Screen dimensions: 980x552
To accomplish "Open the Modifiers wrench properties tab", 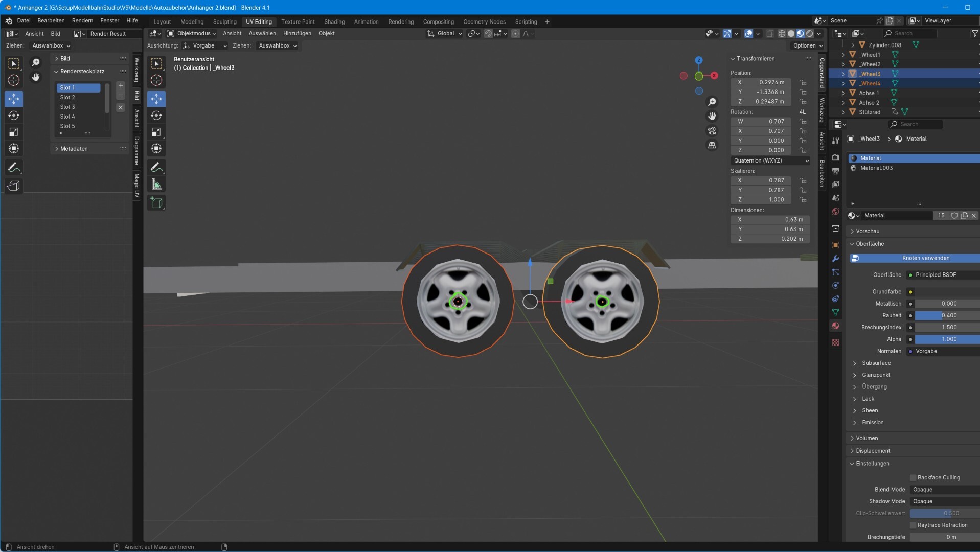I will click(x=835, y=259).
